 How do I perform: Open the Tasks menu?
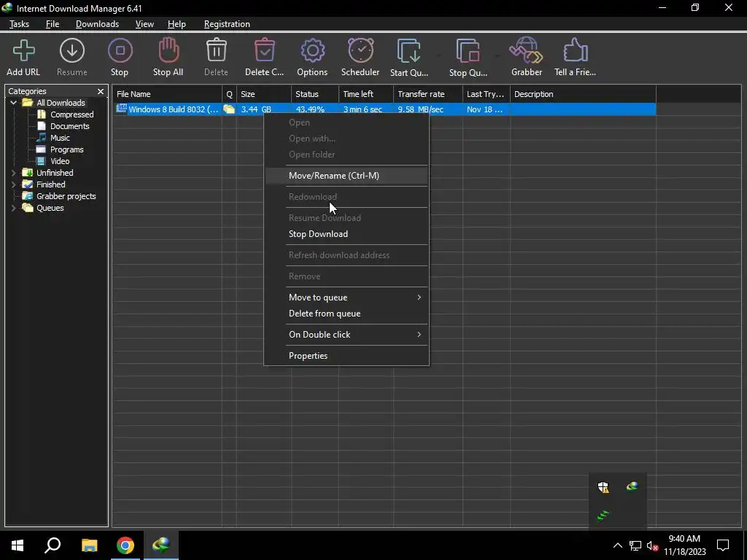click(x=19, y=24)
